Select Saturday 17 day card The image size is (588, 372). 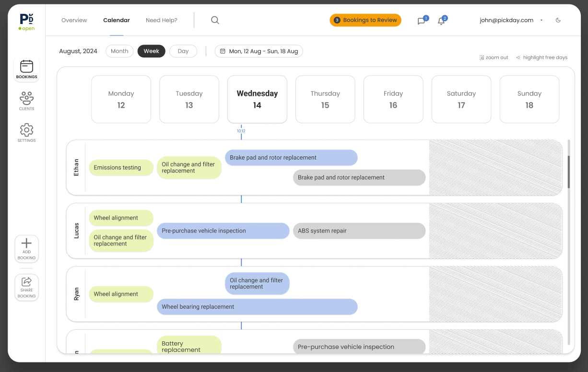(x=462, y=99)
